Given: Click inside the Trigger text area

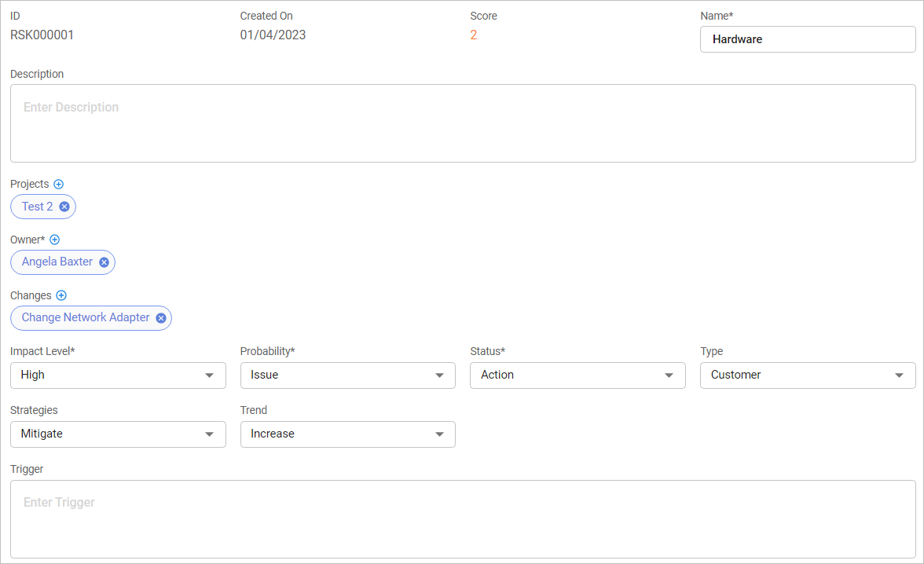Looking at the screenshot, I should click(x=462, y=518).
